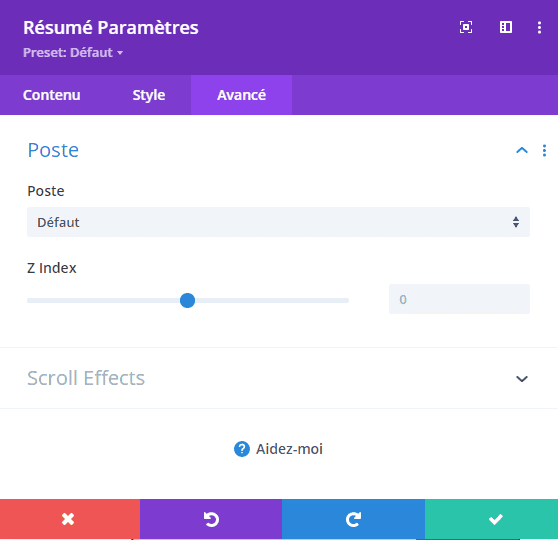
Task: Click the blue question mark help icon
Action: [x=242, y=449]
